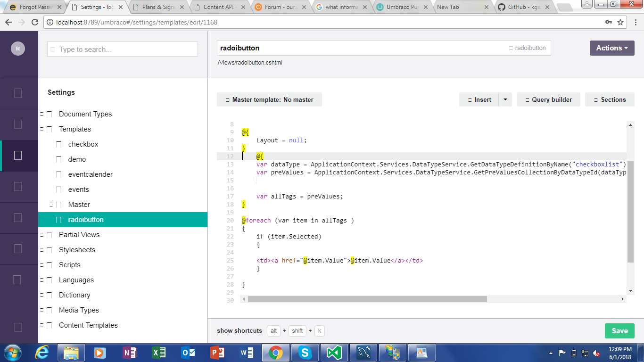Click the demo template file icon
The image size is (644, 362).
point(59,159)
